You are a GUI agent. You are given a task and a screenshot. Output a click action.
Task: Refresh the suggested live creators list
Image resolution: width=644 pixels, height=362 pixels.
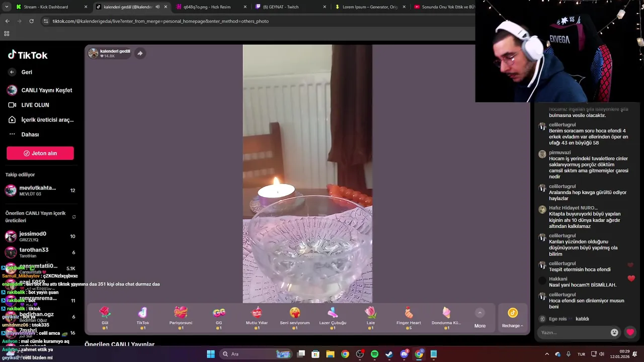[74, 217]
